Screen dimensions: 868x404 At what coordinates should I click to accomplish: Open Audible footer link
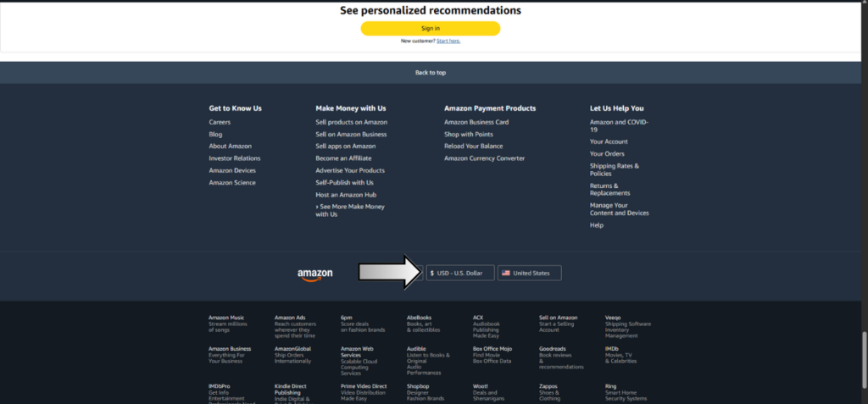point(428,361)
